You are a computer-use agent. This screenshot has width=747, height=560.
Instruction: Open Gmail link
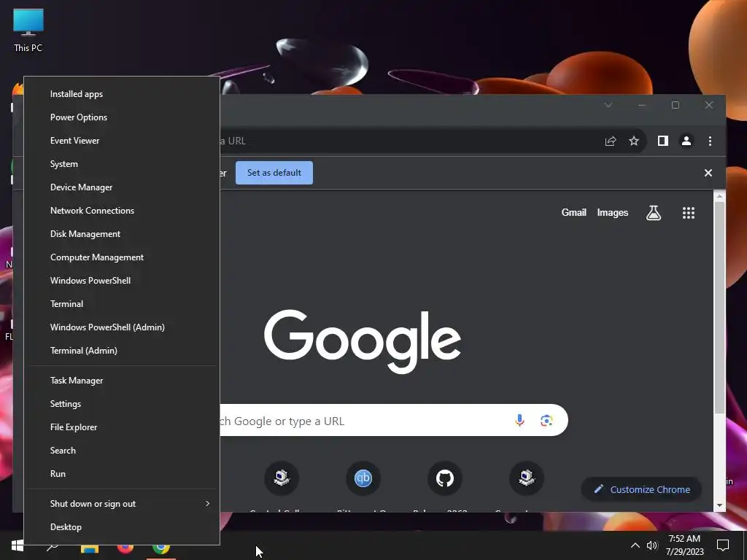tap(573, 213)
